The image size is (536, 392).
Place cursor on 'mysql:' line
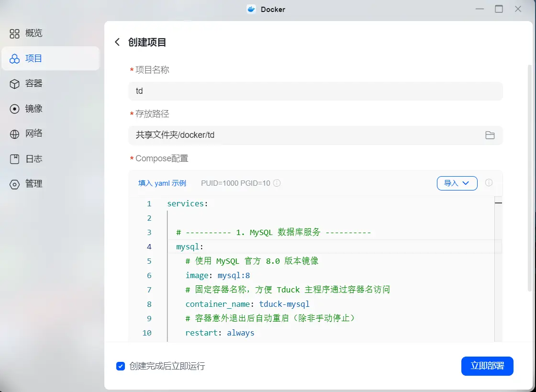coord(190,247)
